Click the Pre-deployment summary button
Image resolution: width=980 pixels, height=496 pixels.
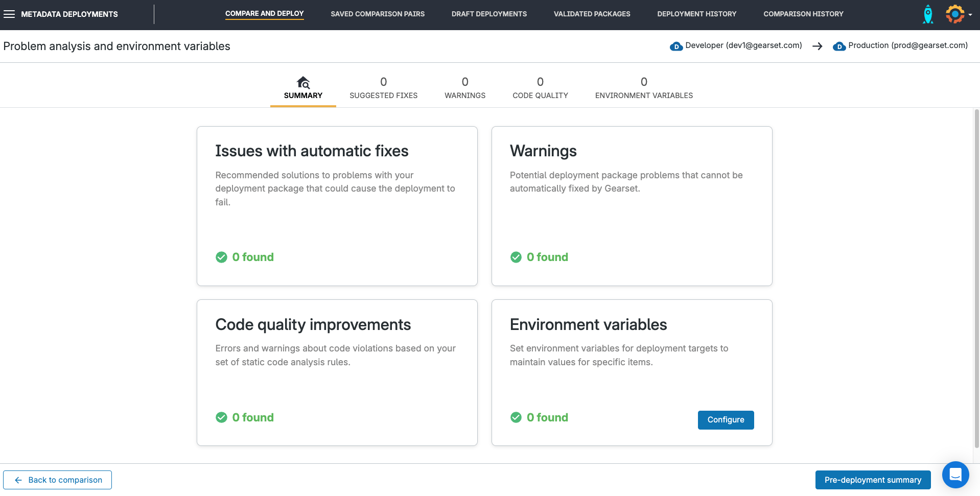[872, 480]
